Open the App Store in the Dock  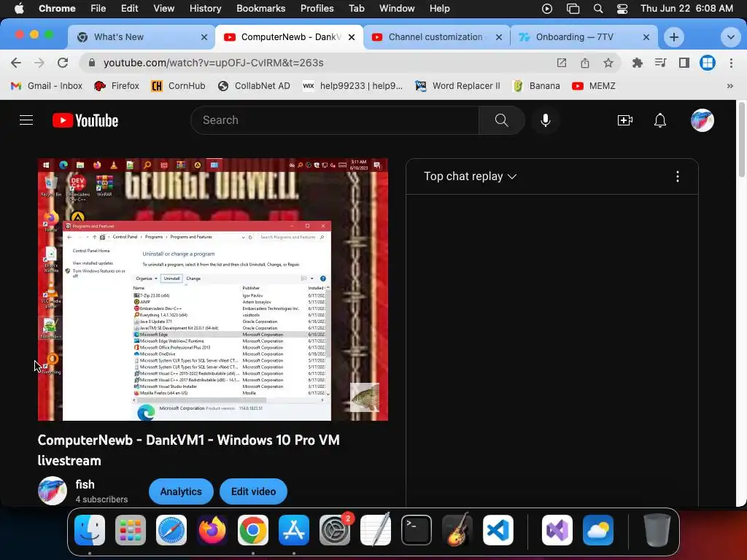pos(294,530)
